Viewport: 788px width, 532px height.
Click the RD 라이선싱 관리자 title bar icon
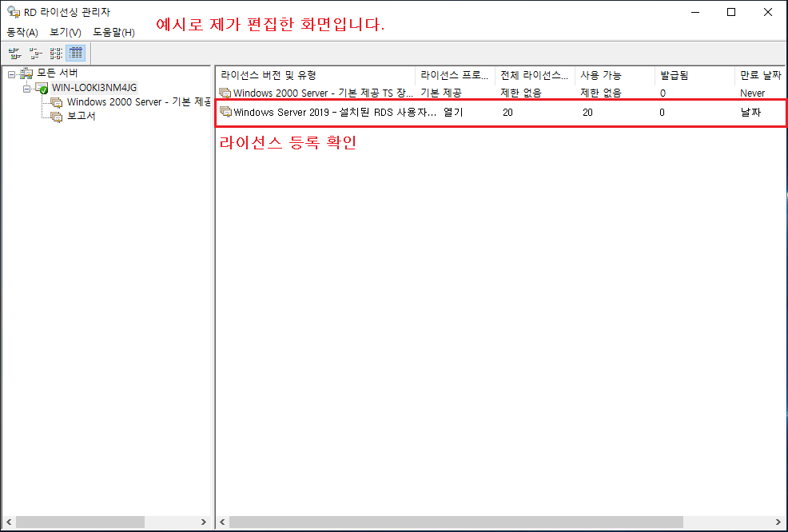14,12
